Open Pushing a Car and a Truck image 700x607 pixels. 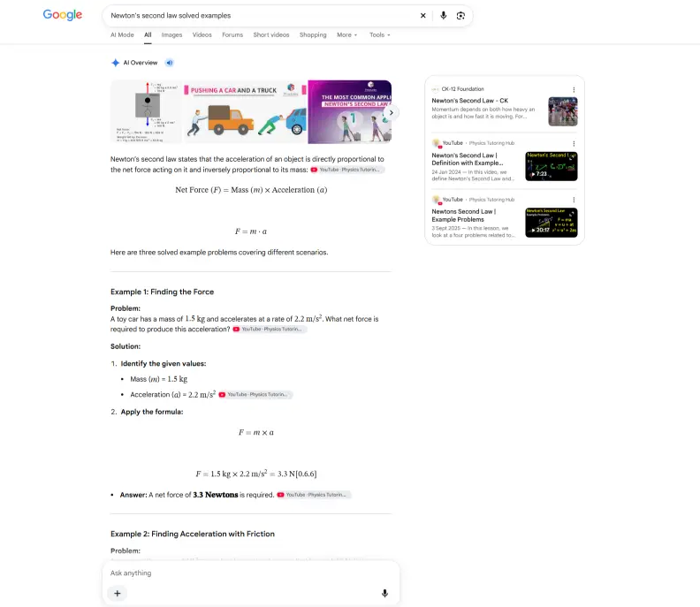[245, 112]
